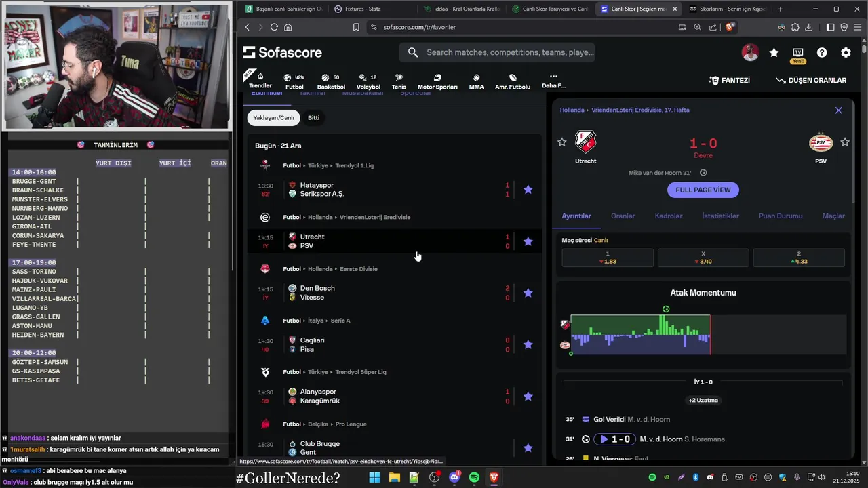Screen dimensions: 868x488
Task: Play the 1-0 goal video button
Action: [615, 439]
